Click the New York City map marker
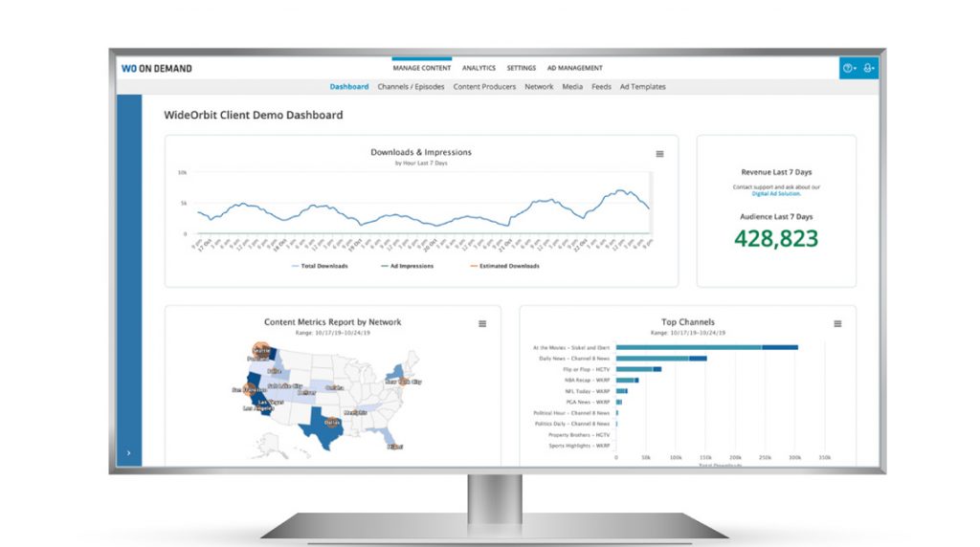This screenshot has width=980, height=547. [x=403, y=382]
